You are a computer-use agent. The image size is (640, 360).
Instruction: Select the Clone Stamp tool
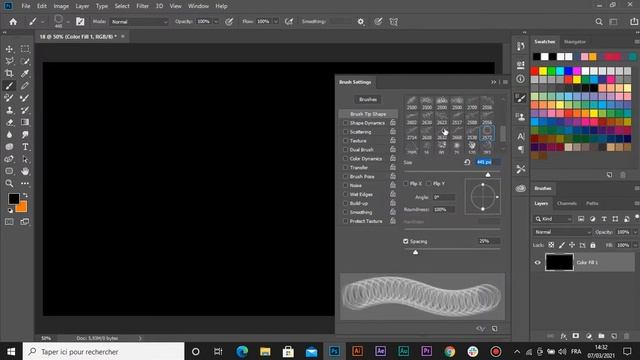[x=9, y=110]
